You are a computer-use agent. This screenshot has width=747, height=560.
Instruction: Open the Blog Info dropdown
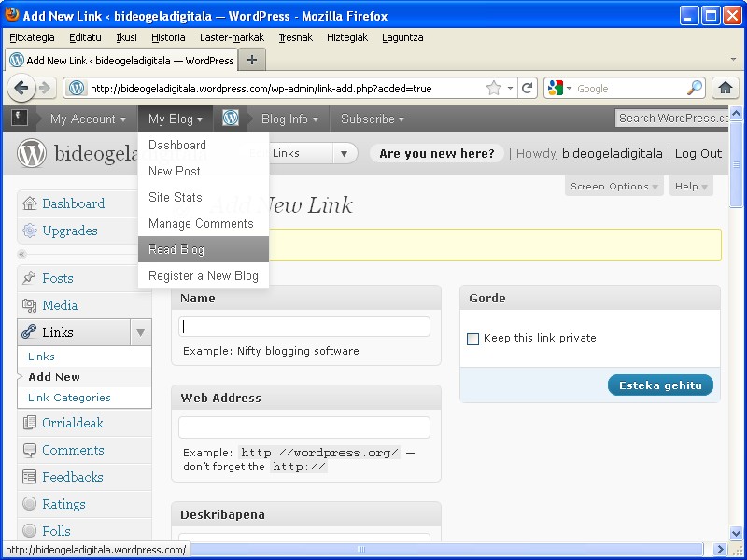click(289, 119)
